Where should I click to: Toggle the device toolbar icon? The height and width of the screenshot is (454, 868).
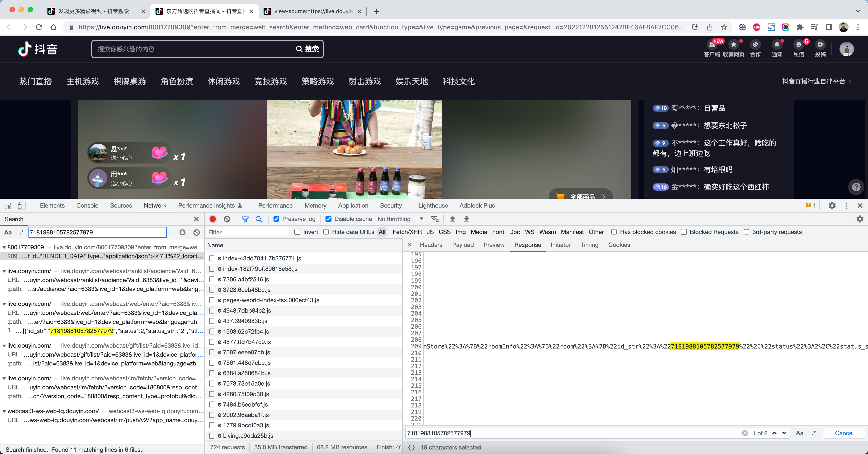click(x=21, y=206)
